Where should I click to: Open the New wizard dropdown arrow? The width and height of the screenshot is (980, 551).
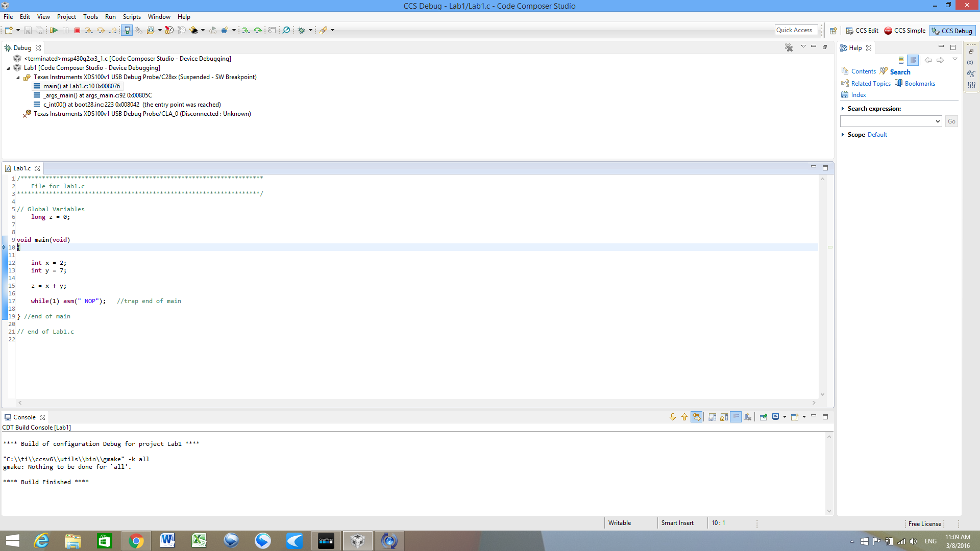coord(18,31)
